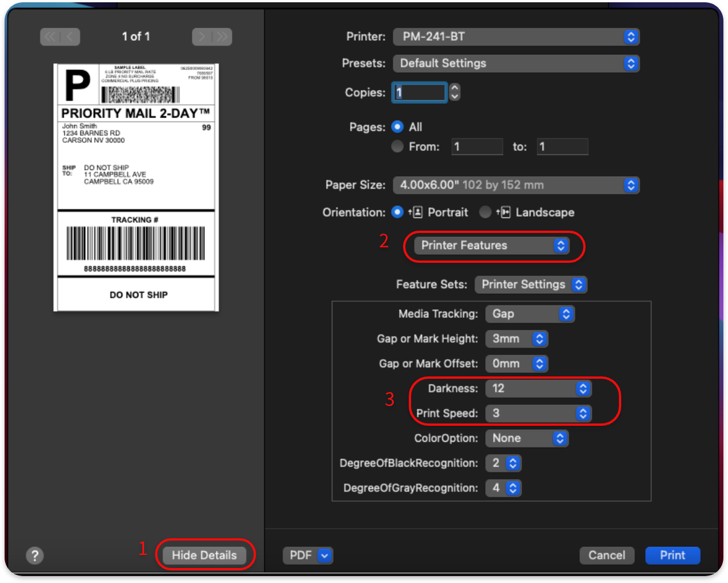This screenshot has height=583, width=728.
Task: Click the Copies input field
Action: tap(420, 92)
